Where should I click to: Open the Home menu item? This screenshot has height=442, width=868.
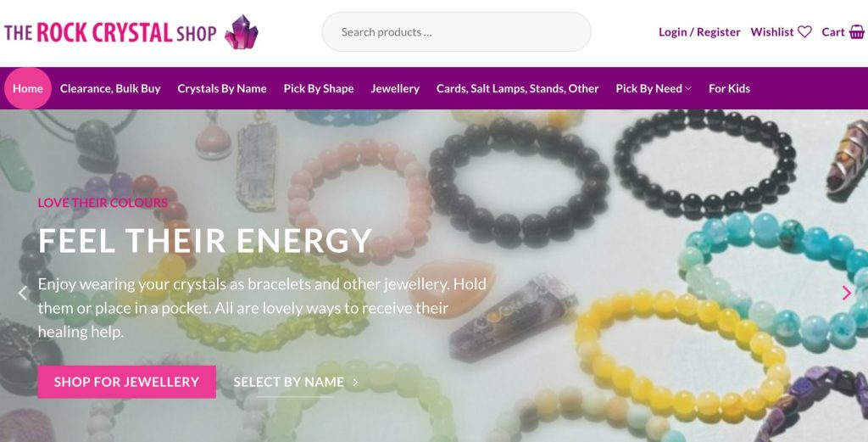coord(28,88)
